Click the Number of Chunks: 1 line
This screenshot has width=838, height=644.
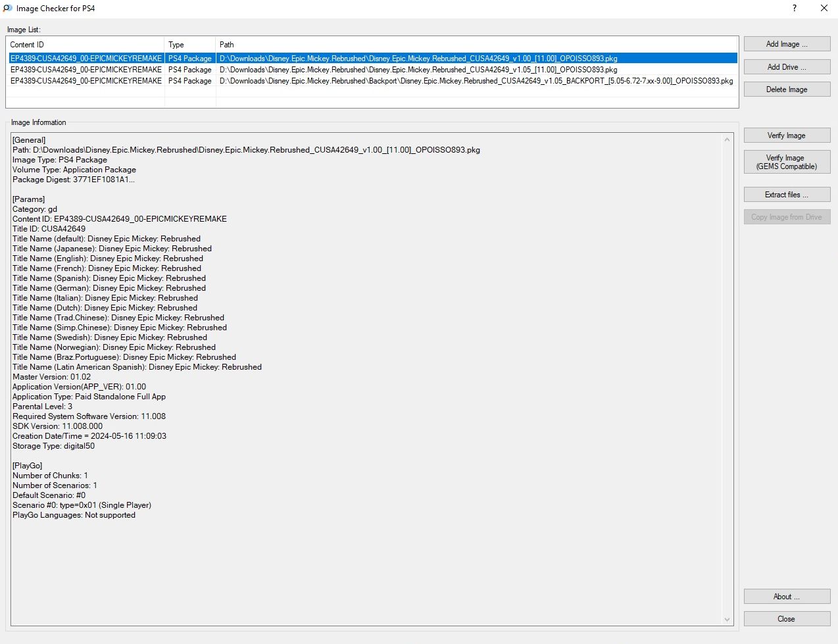click(50, 476)
